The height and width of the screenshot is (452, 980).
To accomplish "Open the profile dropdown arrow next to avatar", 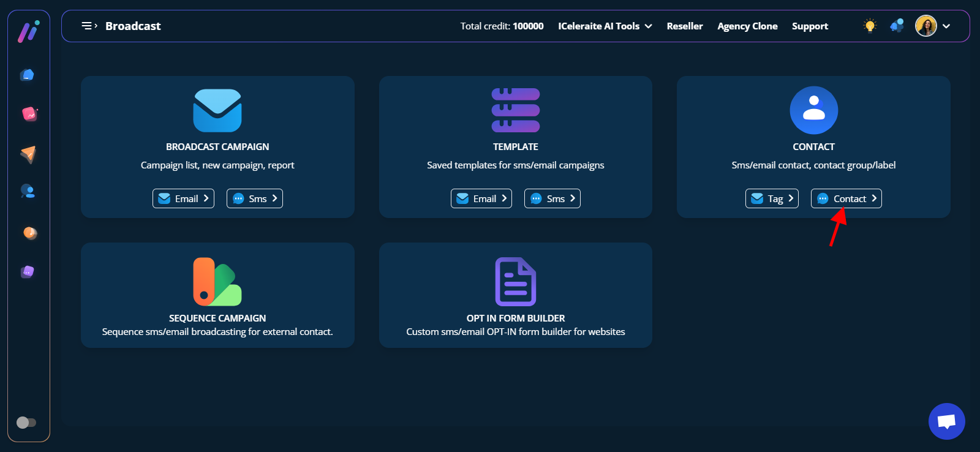I will 946,26.
